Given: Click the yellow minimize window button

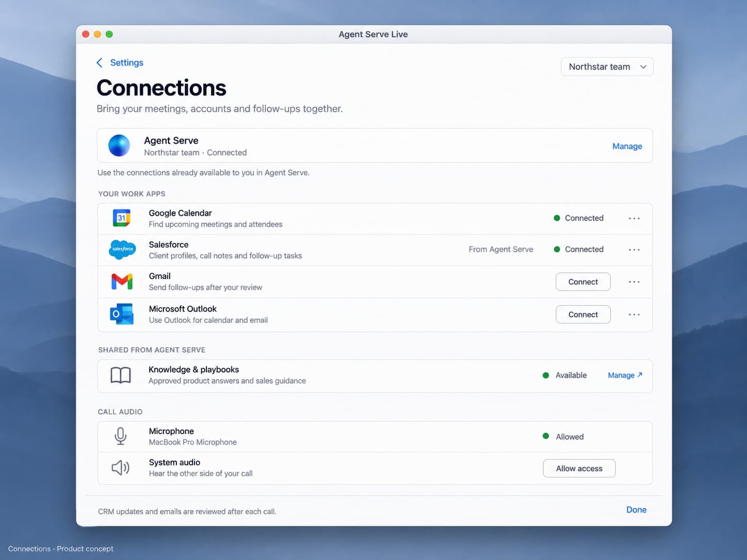Looking at the screenshot, I should click(x=98, y=34).
